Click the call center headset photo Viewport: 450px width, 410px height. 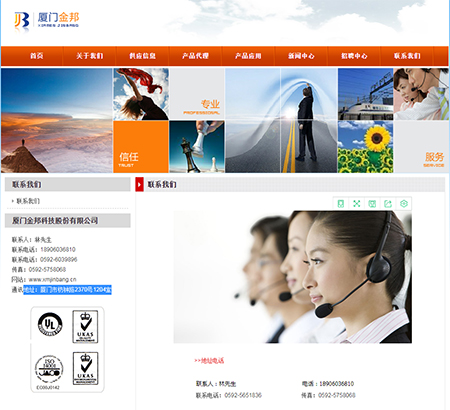click(x=293, y=277)
